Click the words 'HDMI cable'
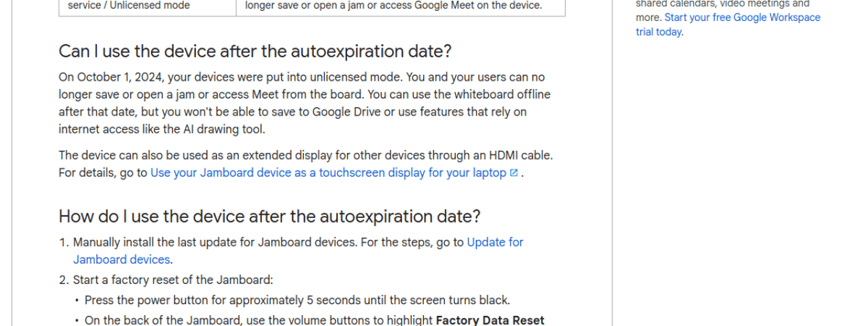The image size is (868, 326). pos(522,156)
